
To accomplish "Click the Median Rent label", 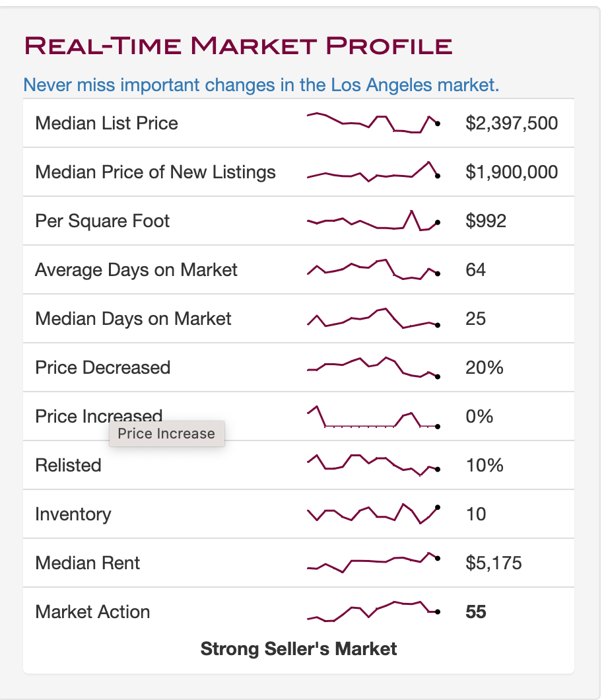I will pos(87,563).
